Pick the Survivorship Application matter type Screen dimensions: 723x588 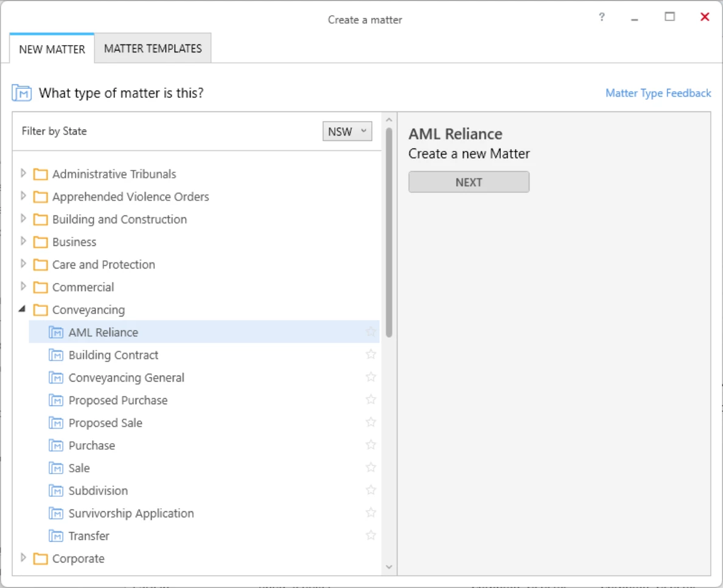pos(204,513)
